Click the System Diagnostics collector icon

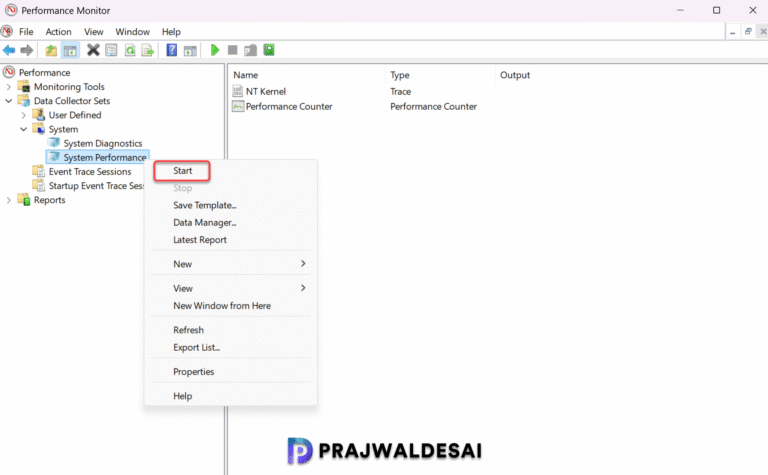click(54, 143)
